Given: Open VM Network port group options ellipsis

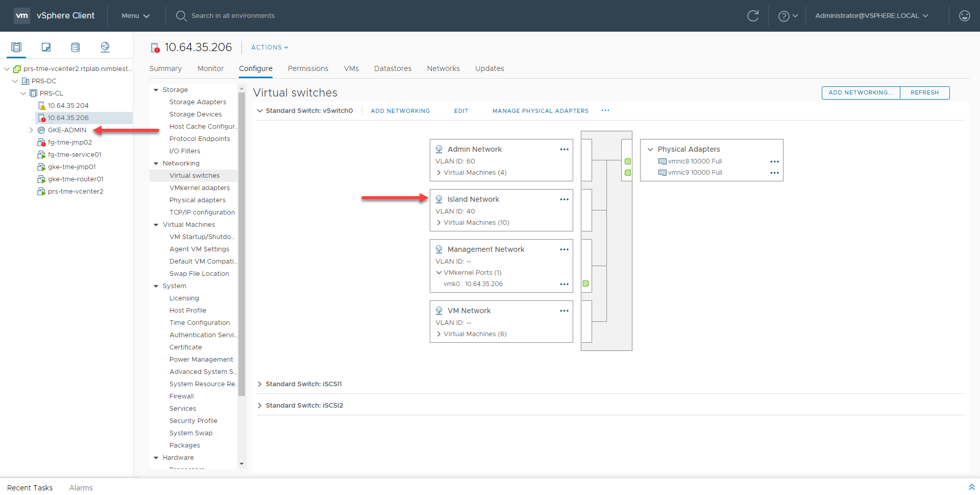Looking at the screenshot, I should pos(564,311).
